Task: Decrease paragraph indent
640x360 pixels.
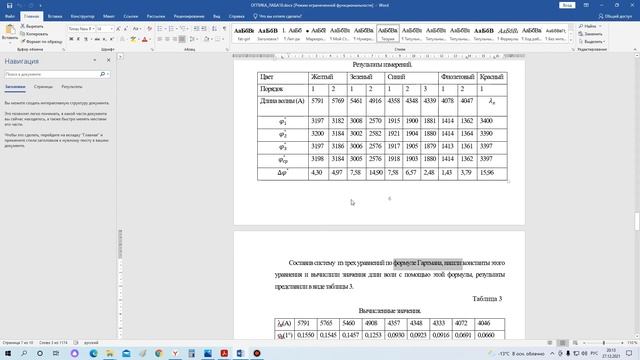Action: [x=196, y=29]
